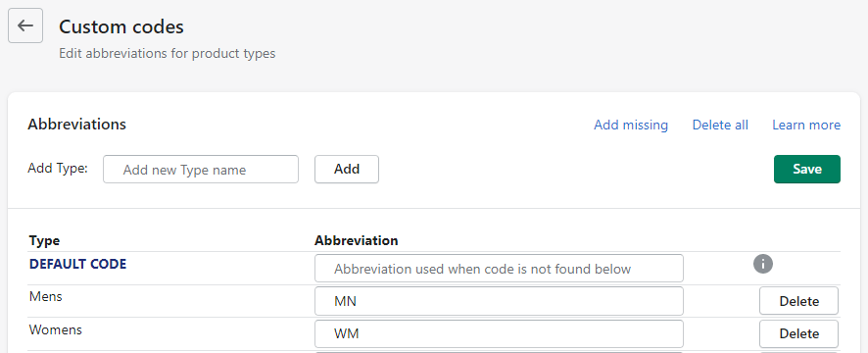
Task: Focus the DEFAULT CODE abbreviation field
Action: (x=499, y=269)
